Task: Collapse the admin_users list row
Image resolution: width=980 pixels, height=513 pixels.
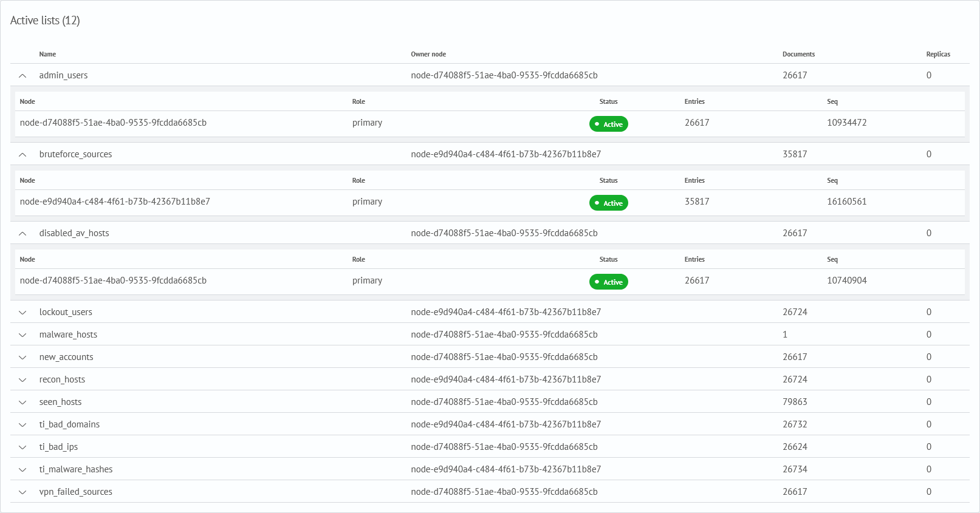Action: pos(22,76)
